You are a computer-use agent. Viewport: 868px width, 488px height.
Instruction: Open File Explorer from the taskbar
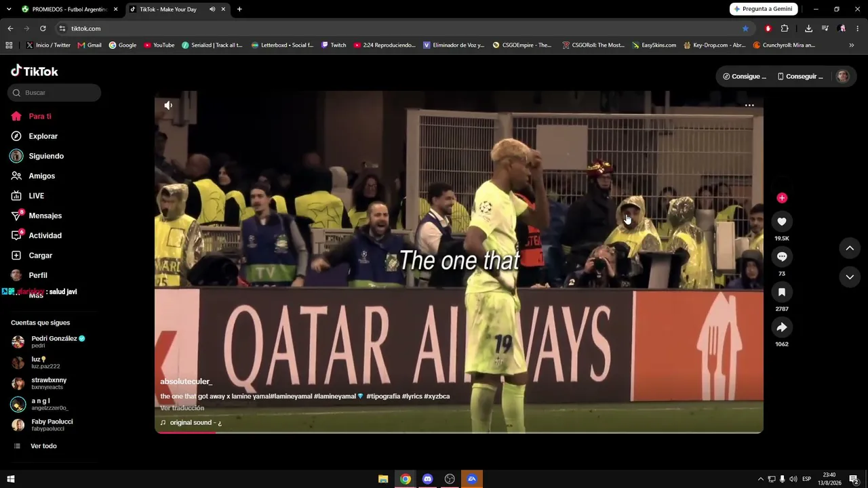click(x=383, y=479)
